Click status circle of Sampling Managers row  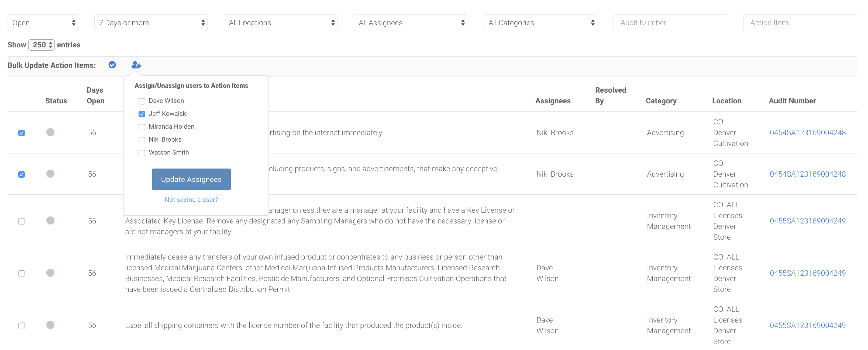pos(50,220)
